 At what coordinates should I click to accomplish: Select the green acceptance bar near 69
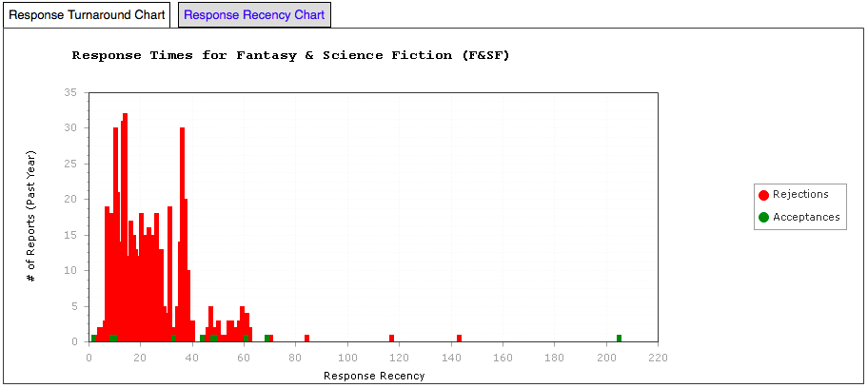(266, 338)
